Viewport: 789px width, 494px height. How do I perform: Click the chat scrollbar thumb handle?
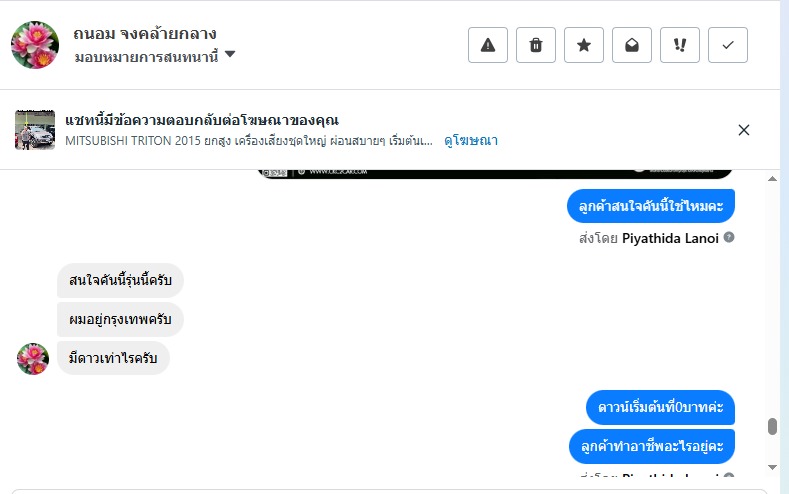coord(772,427)
